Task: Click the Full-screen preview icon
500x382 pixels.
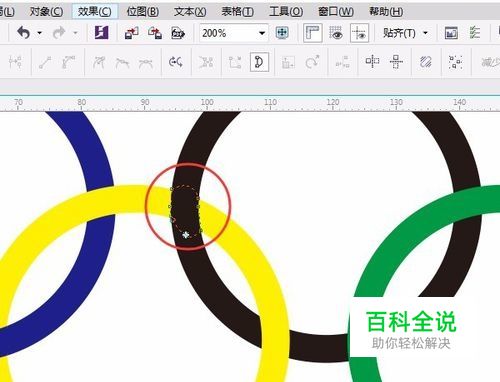Action: pyautogui.click(x=282, y=33)
